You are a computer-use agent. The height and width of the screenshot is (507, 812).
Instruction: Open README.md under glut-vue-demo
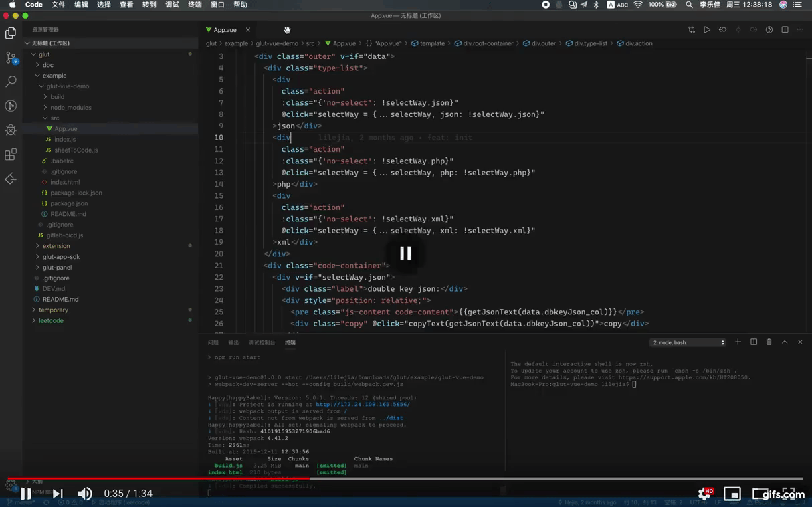(110, 214)
